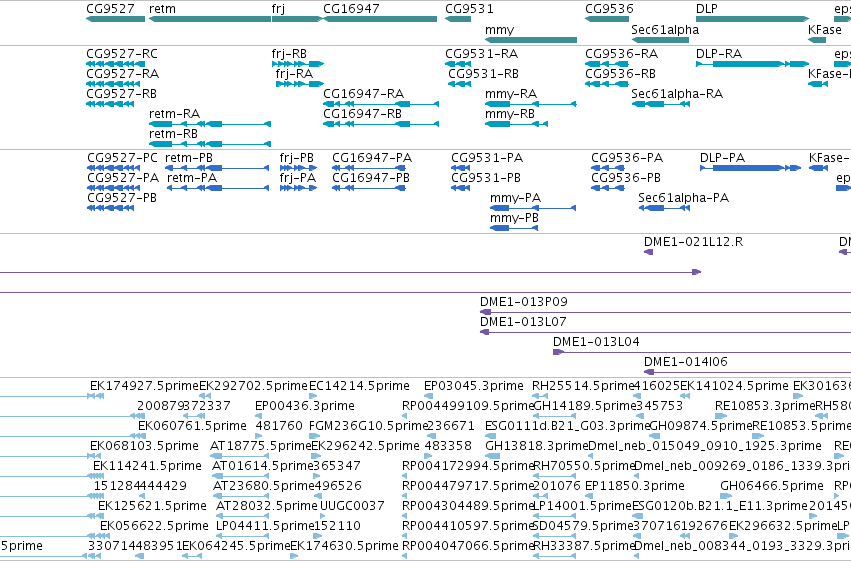The image size is (851, 561).
Task: Select the CG16947-RA transcript label
Action: click(364, 94)
